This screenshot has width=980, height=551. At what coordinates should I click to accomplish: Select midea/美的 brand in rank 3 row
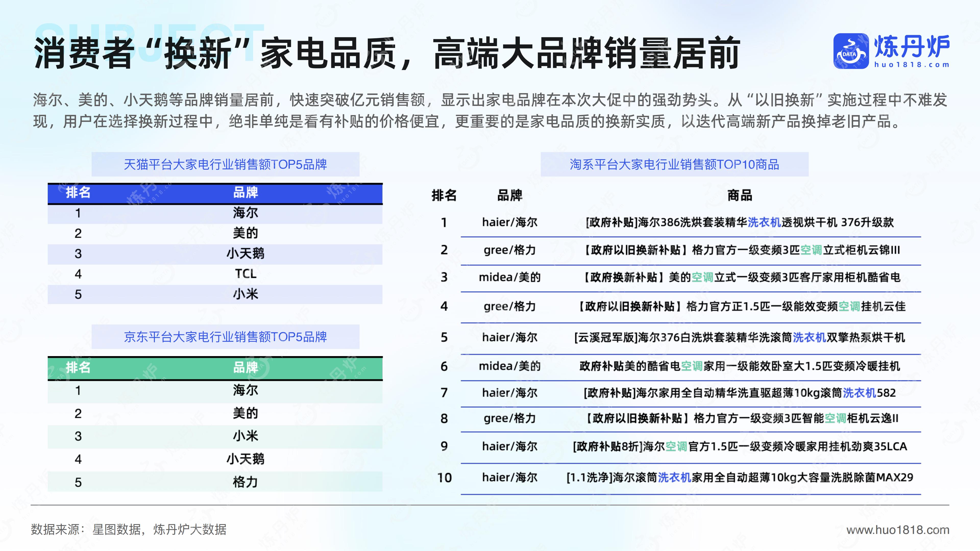[x=510, y=277]
